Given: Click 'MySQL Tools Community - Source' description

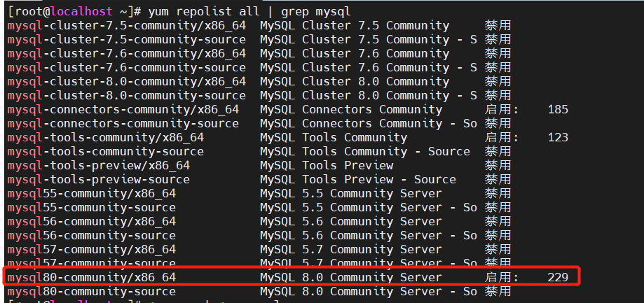Looking at the screenshot, I should (x=365, y=152).
